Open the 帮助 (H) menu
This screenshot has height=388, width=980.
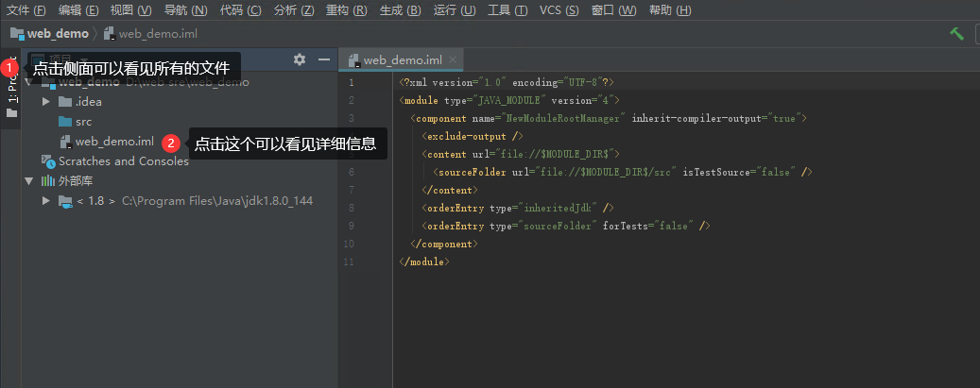pos(670,10)
